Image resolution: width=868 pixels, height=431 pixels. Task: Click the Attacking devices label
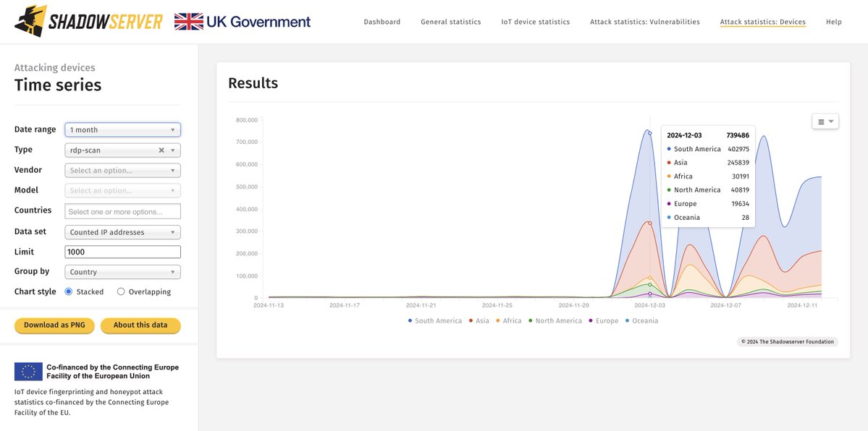(x=55, y=67)
